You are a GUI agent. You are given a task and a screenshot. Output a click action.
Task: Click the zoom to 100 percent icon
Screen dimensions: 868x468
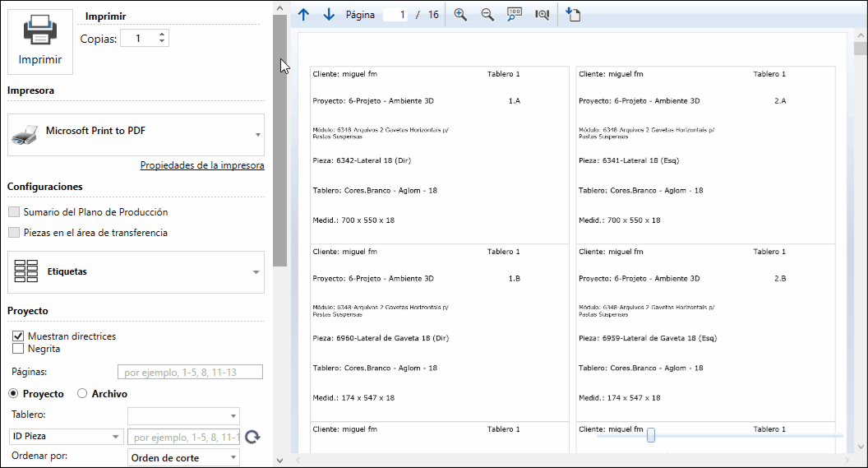(x=515, y=15)
